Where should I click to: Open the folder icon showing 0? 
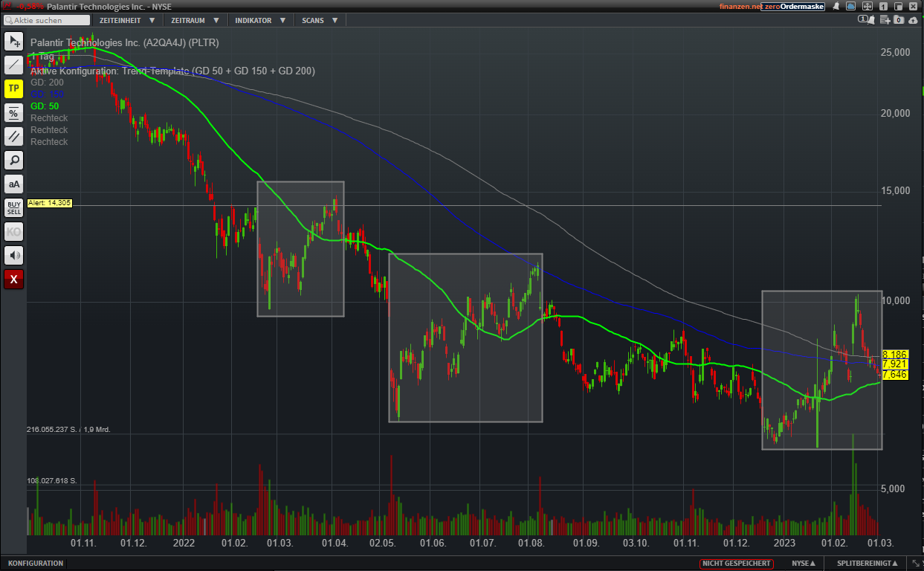click(x=899, y=20)
